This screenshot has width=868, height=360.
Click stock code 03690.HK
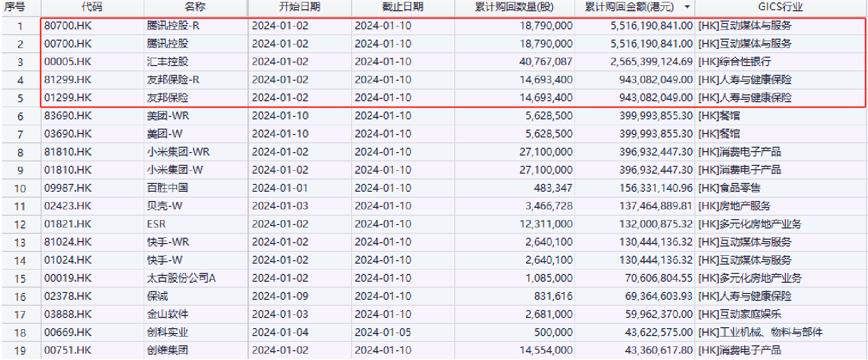68,134
